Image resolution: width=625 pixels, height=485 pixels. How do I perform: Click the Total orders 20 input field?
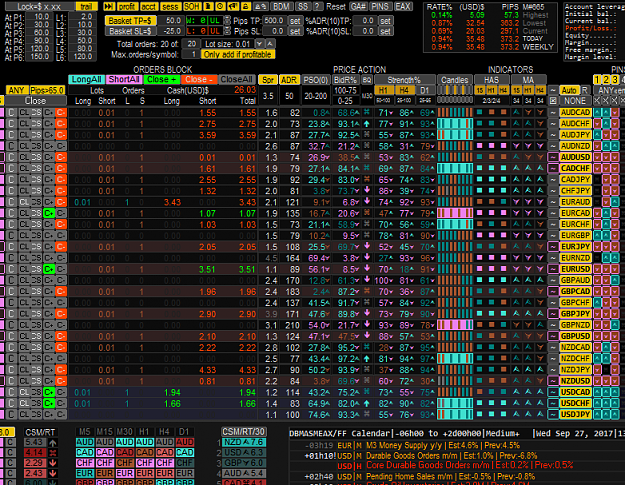click(191, 44)
